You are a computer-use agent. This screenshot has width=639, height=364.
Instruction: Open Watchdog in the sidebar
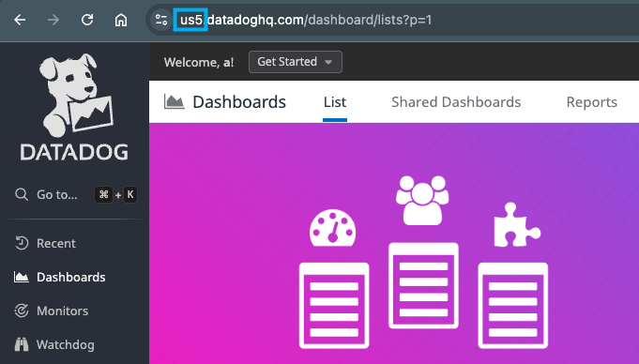(x=65, y=345)
